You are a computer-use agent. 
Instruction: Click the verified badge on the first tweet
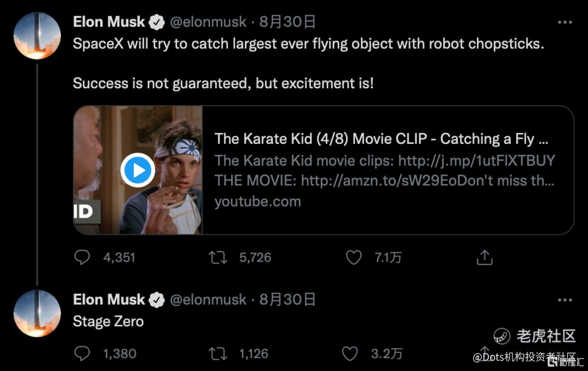(x=157, y=22)
